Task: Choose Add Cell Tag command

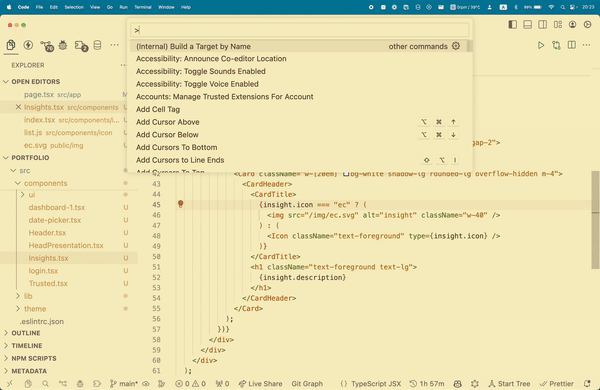Action: 300,109
